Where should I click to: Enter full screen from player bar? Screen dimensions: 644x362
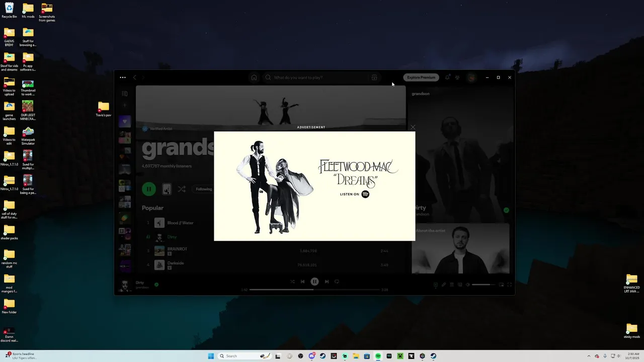pyautogui.click(x=509, y=285)
